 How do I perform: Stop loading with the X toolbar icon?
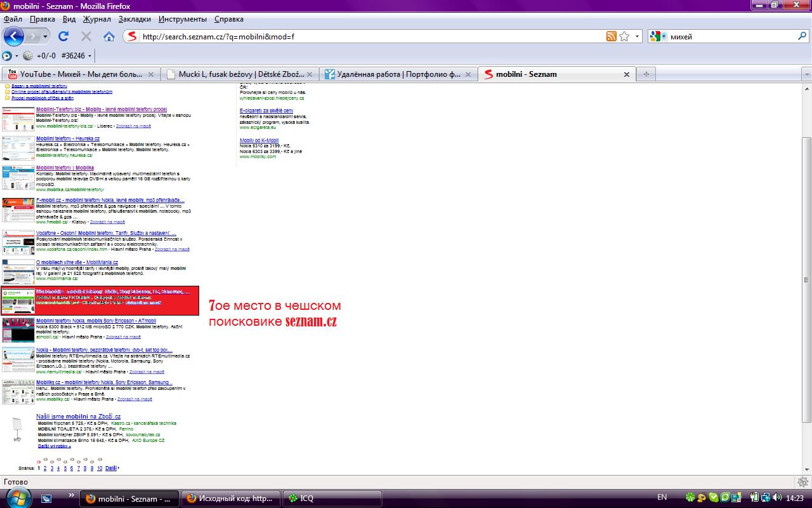click(86, 36)
